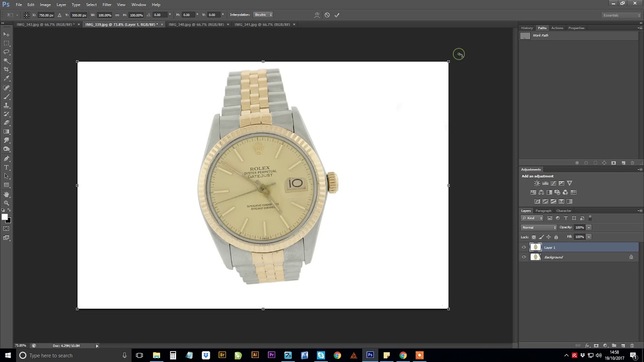
Task: Select the Gradient tool
Action: tap(7, 132)
